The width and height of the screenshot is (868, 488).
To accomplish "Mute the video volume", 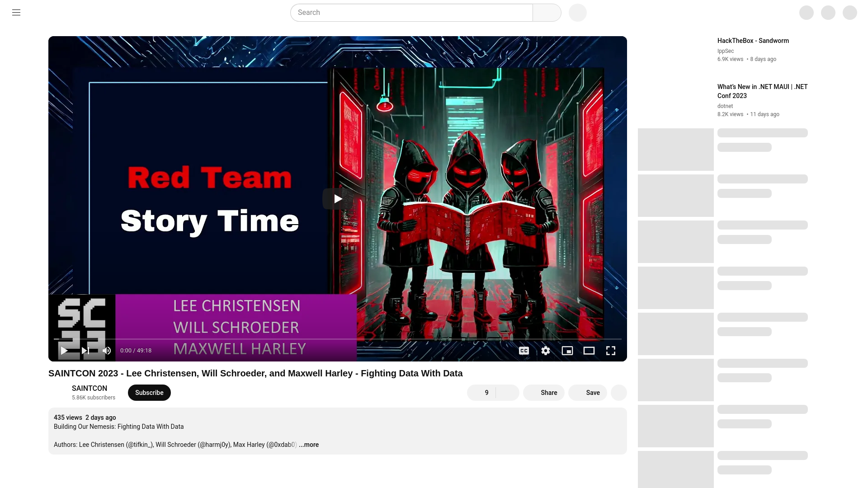I will pyautogui.click(x=107, y=351).
